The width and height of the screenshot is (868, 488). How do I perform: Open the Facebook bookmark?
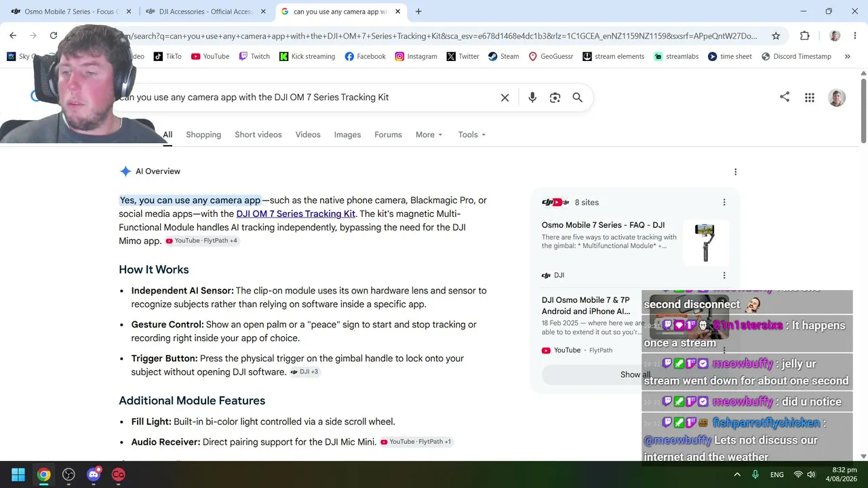pos(365,56)
